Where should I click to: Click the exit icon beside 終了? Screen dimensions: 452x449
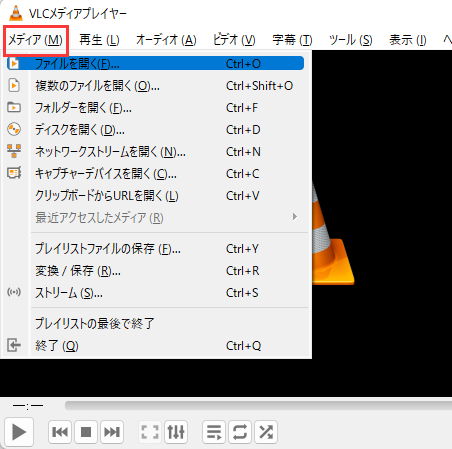(14, 345)
